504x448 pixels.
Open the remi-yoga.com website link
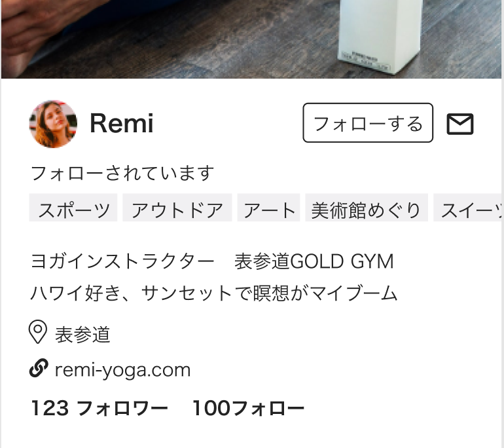tap(122, 370)
